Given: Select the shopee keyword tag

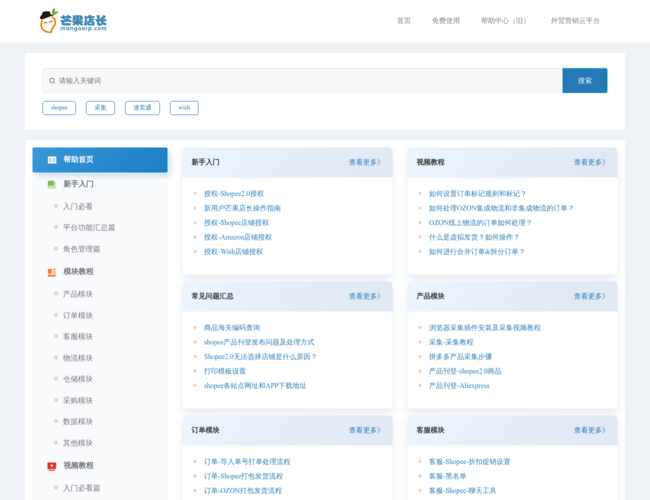Looking at the screenshot, I should (59, 108).
